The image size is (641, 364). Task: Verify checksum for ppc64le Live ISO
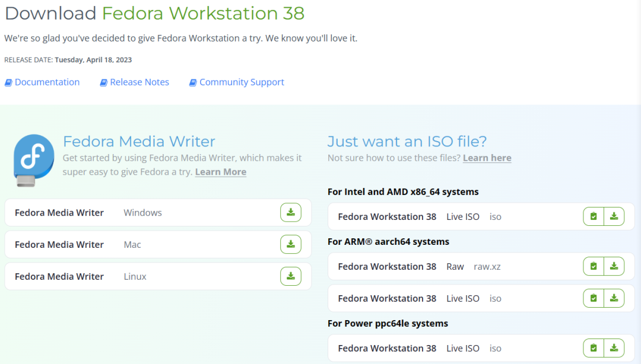coord(594,348)
